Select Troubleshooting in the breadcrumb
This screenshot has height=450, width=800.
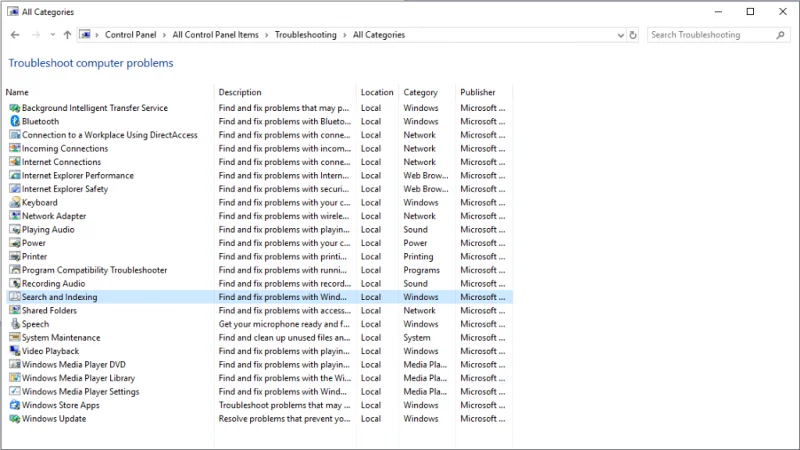306,35
